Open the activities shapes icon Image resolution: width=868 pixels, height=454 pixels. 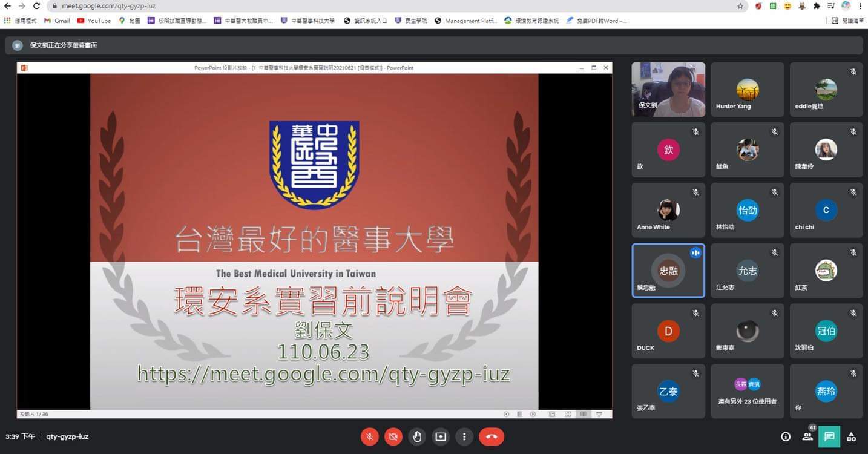(x=852, y=436)
